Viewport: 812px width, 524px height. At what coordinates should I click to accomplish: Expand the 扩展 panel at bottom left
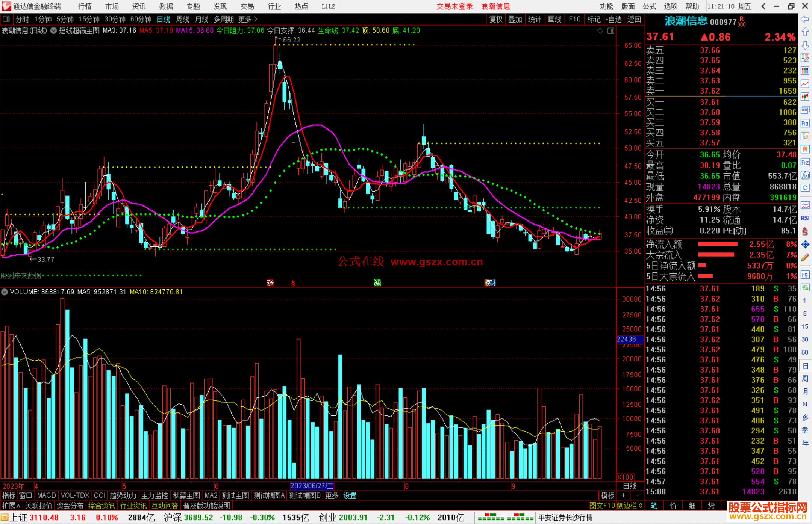[11, 506]
